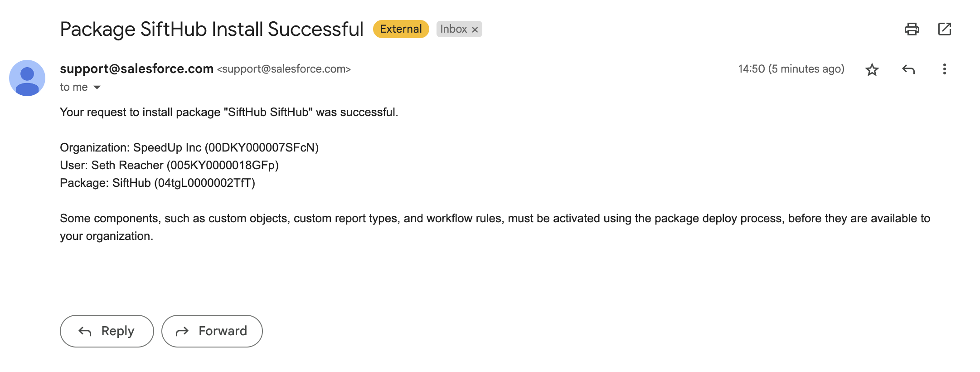The width and height of the screenshot is (980, 372).
Task: Click the Inbox label text
Action: point(453,29)
